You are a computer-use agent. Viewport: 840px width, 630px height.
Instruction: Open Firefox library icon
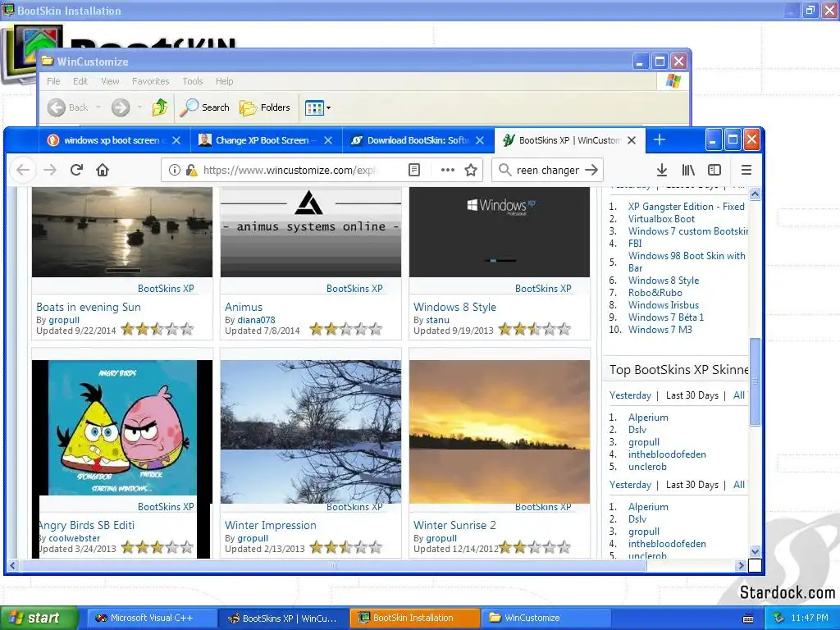[688, 171]
